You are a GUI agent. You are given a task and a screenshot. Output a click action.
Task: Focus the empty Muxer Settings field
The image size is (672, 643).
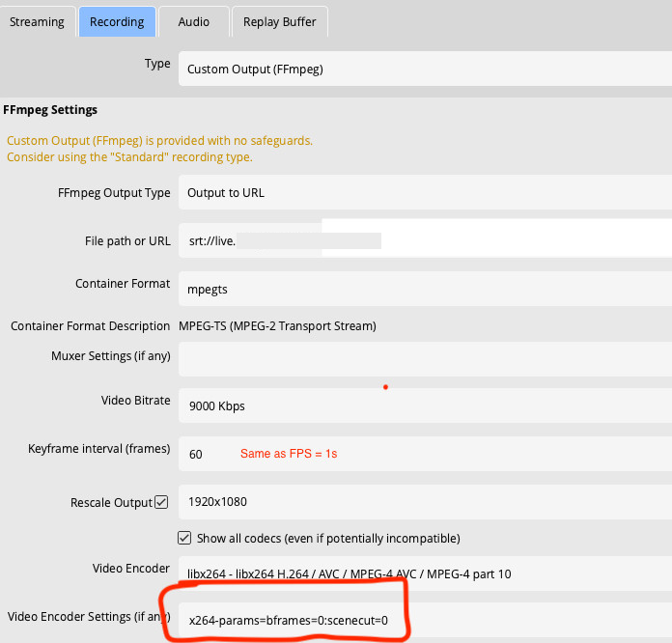425,359
